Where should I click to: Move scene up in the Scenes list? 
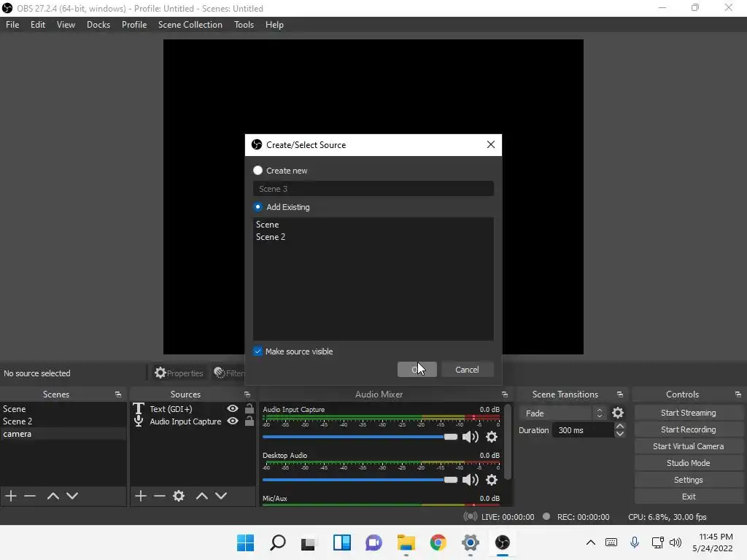[53, 496]
